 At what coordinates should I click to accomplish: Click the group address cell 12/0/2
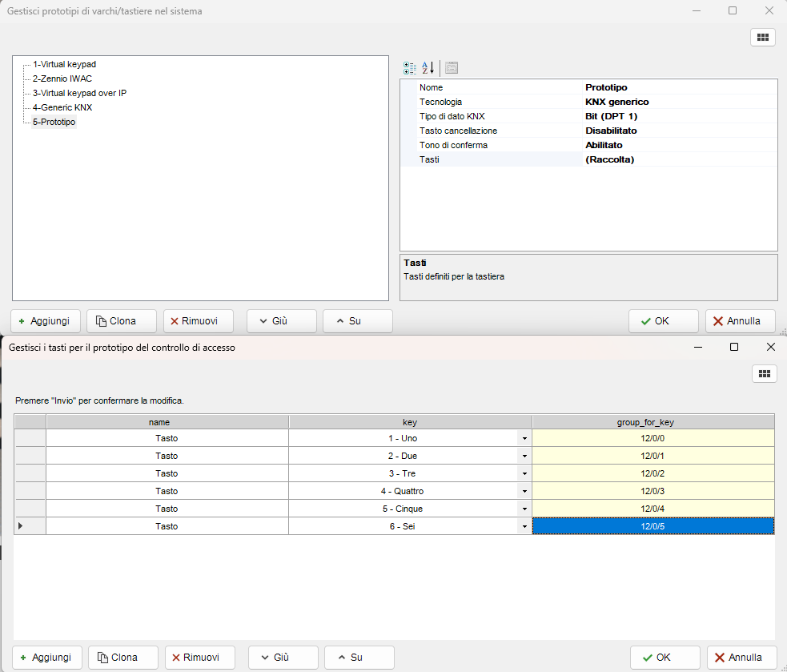652,473
